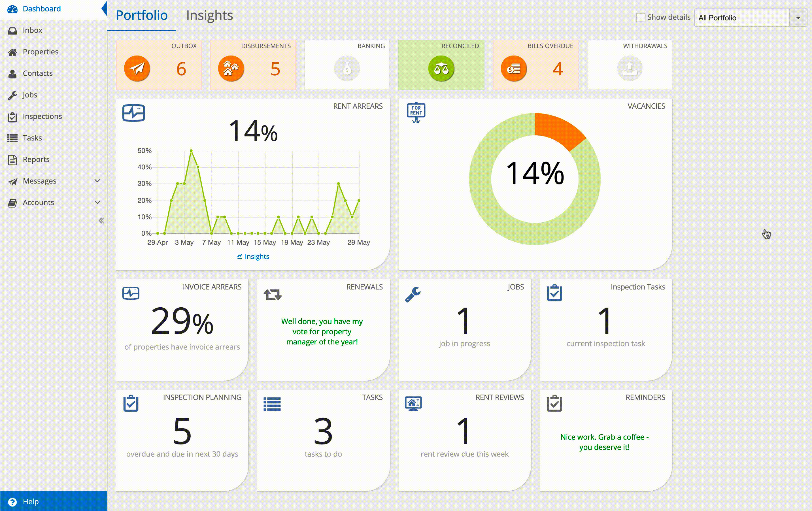Image resolution: width=812 pixels, height=511 pixels.
Task: Click the Reconciled balance scales icon
Action: click(x=441, y=69)
